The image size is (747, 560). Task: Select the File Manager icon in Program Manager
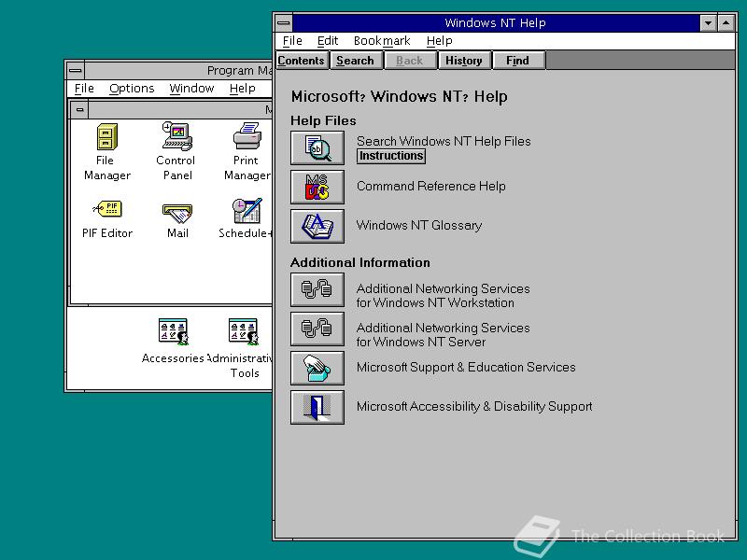pyautogui.click(x=106, y=137)
